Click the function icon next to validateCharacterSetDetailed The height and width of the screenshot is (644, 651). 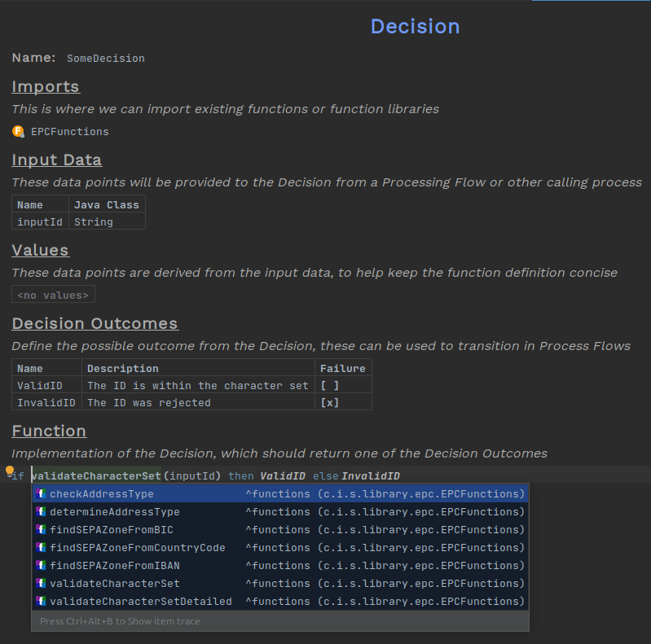(x=41, y=601)
